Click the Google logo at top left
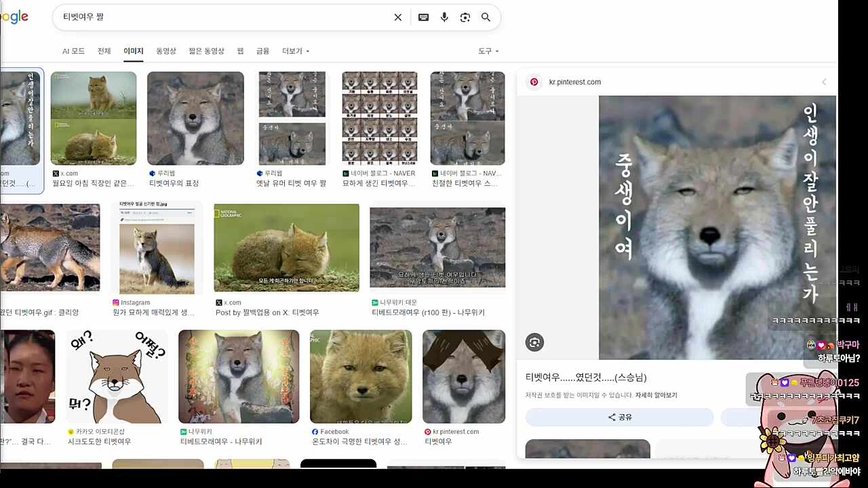Screen dimensions: 868x488 pyautogui.click(x=12, y=17)
